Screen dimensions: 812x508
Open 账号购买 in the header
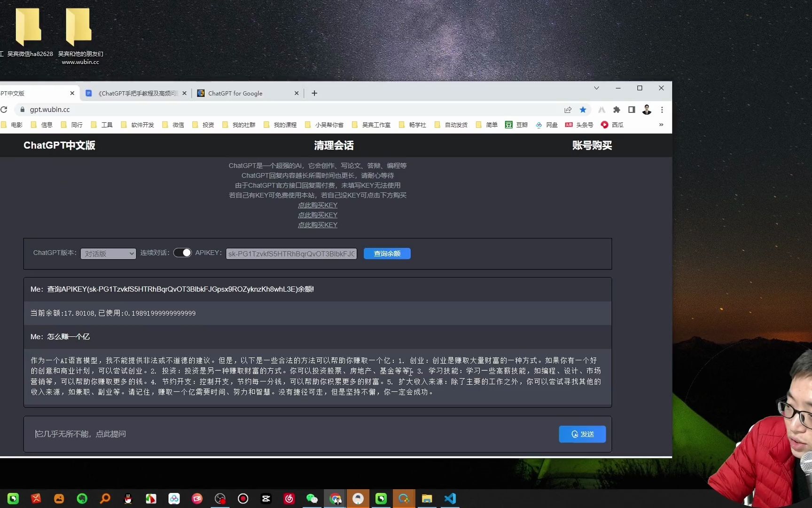(x=592, y=145)
